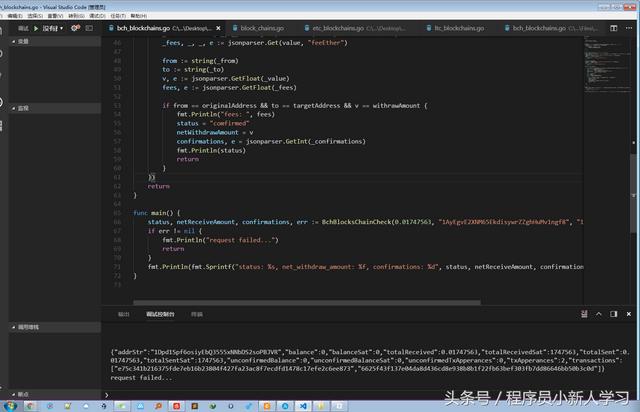640x412 pixels.
Task: Click 'request failed...' line in debug console
Action: click(141, 378)
